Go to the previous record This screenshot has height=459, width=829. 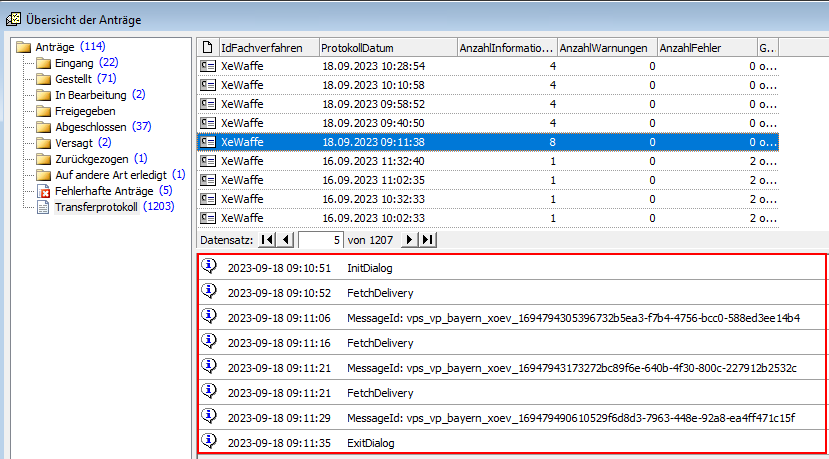(x=286, y=240)
